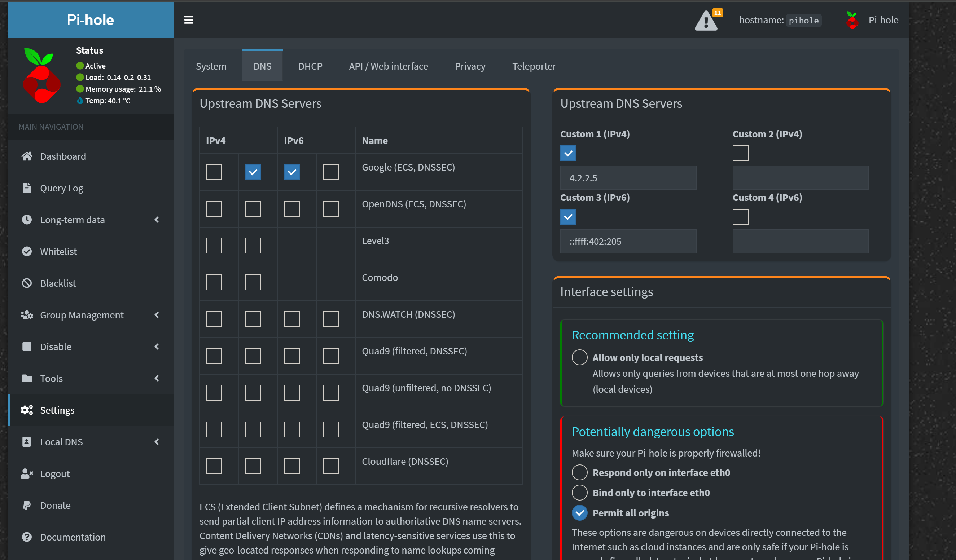
Task: Click the Pi-hole title link in header
Action: coord(90,20)
